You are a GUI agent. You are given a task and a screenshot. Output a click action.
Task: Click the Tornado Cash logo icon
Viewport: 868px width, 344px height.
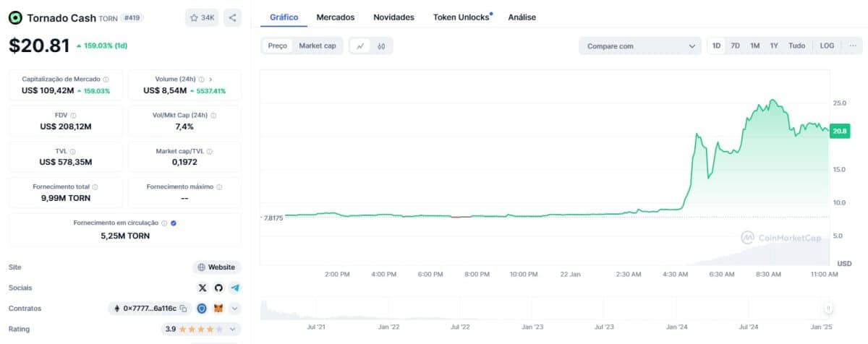pos(15,17)
